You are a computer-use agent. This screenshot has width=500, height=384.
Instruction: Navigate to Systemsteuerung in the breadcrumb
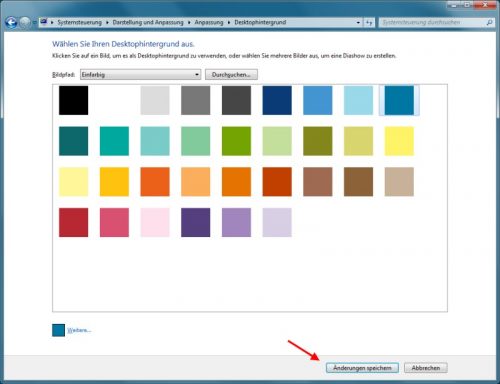(x=79, y=22)
